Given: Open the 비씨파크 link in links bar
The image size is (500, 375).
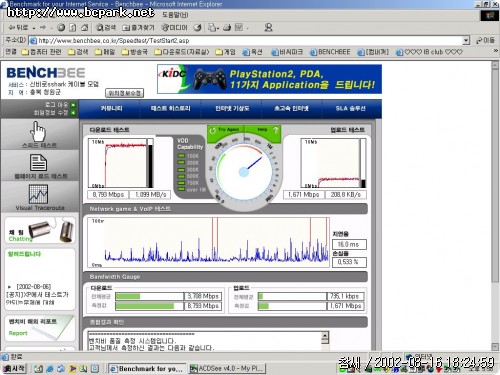Looking at the screenshot, I should click(287, 52).
